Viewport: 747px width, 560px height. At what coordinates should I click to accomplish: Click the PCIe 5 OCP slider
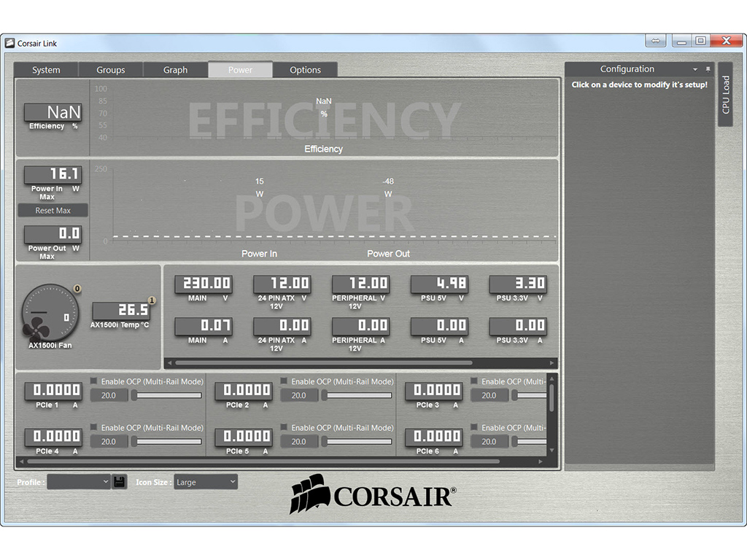pos(357,441)
